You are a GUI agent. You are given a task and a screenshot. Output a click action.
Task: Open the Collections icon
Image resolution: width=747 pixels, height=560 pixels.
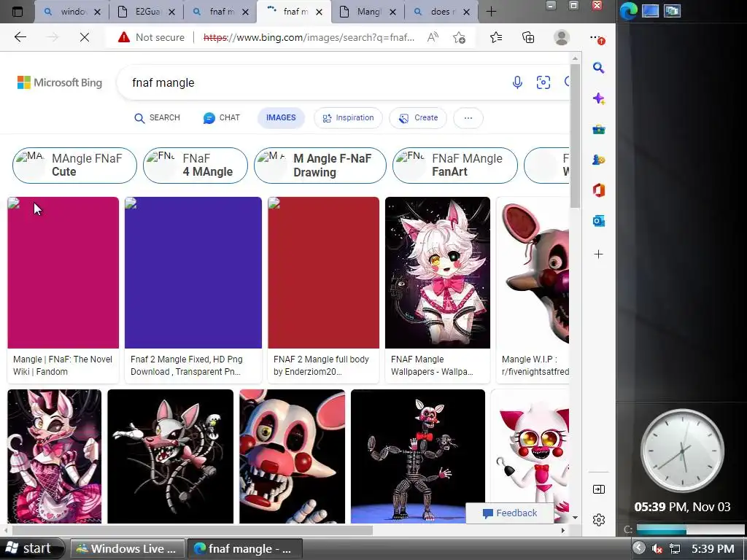(528, 37)
